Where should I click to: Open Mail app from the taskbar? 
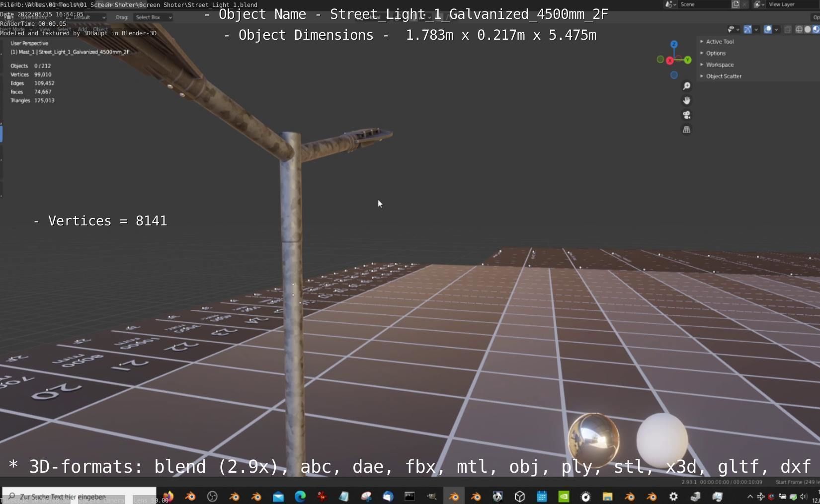pyautogui.click(x=278, y=496)
